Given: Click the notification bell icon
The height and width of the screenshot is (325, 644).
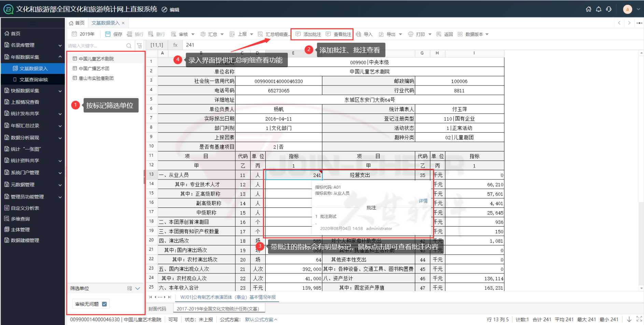Looking at the screenshot, I should coord(599,9).
